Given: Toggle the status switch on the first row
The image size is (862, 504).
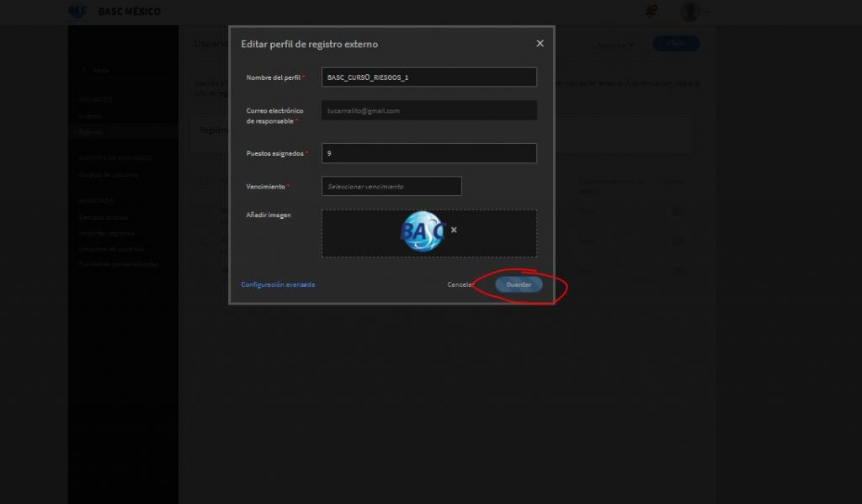Looking at the screenshot, I should (678, 211).
